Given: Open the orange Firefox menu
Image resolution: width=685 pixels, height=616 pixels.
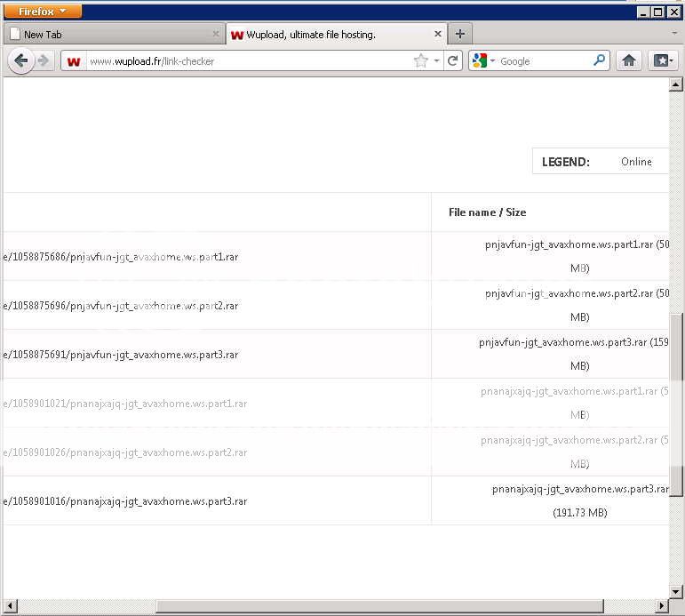Looking at the screenshot, I should click(x=43, y=12).
